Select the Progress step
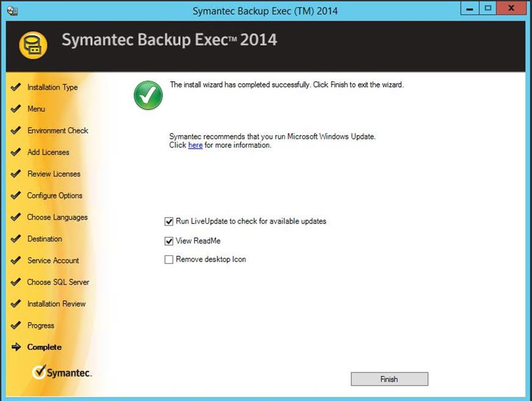 tap(41, 326)
